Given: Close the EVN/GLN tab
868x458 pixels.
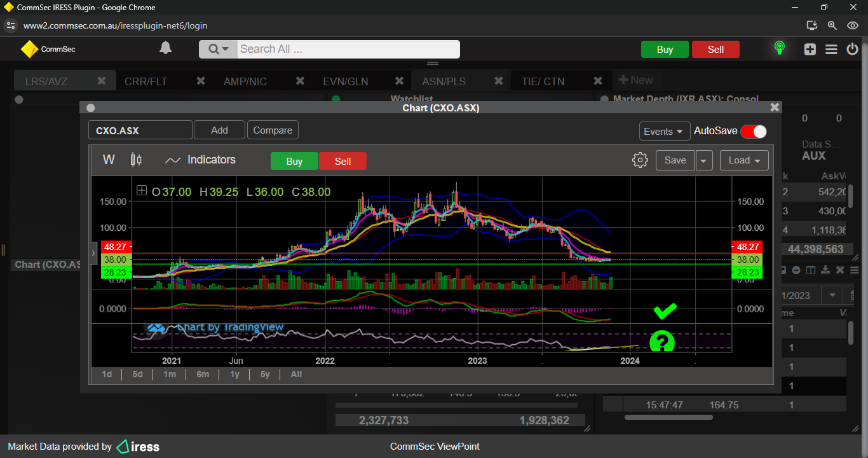Looking at the screenshot, I should [400, 81].
